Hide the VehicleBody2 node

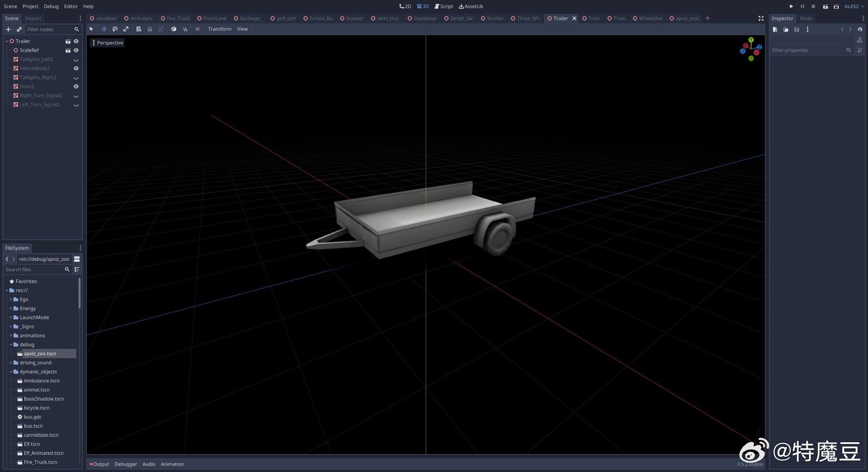click(x=76, y=68)
